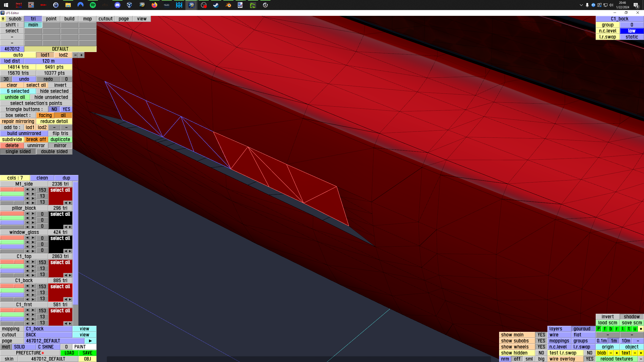Toggle show hidden NO button
Screen dimensions: 644x362
point(541,353)
